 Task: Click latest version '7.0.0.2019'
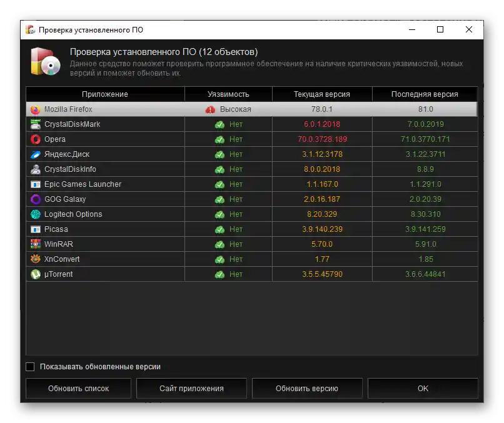(x=426, y=124)
